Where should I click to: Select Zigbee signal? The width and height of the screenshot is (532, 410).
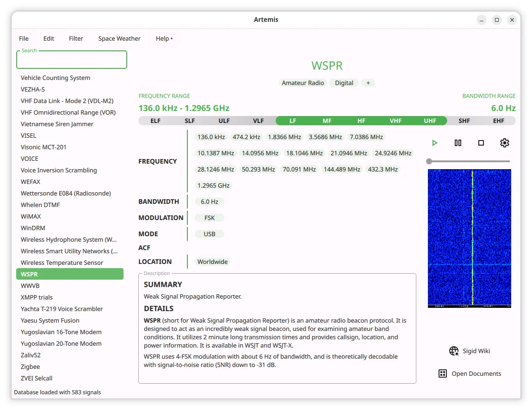(70, 366)
